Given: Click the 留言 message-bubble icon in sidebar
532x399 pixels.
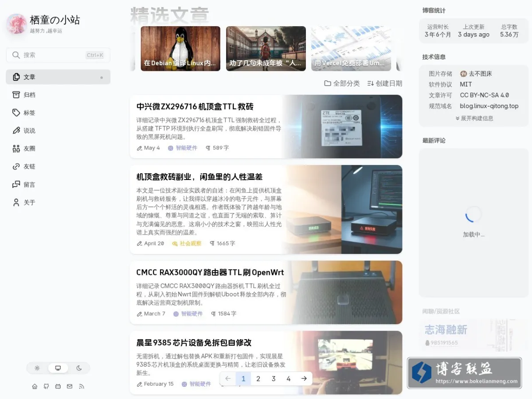Looking at the screenshot, I should point(16,184).
